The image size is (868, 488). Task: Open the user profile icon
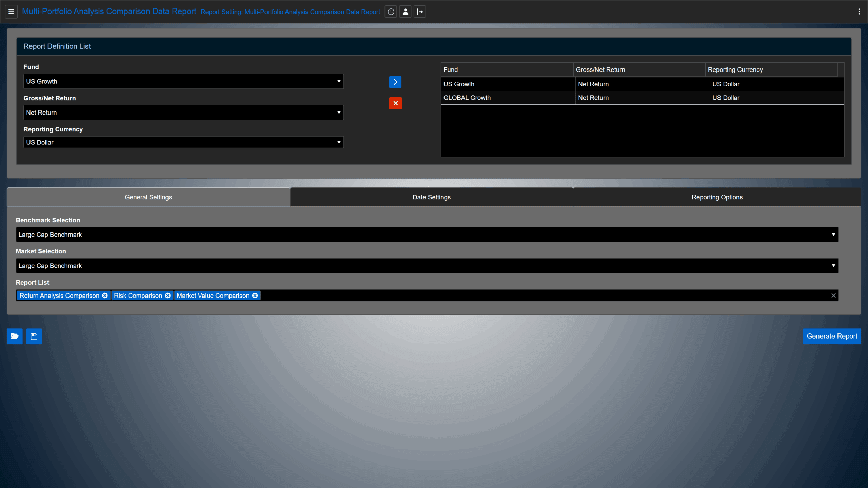tap(405, 12)
